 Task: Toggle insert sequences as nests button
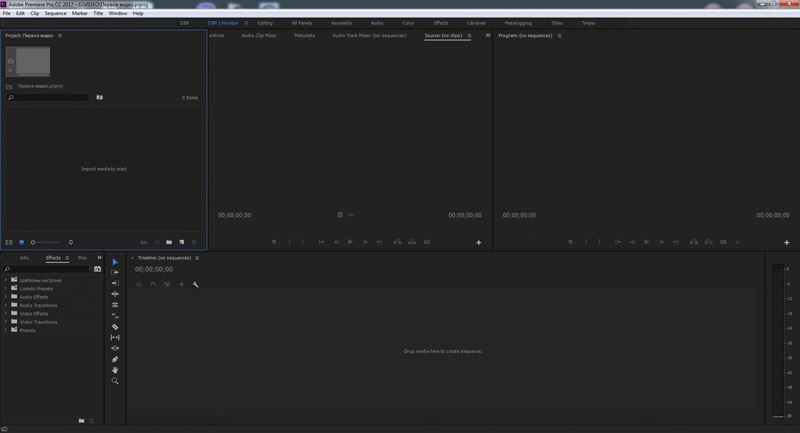pyautogui.click(x=139, y=285)
